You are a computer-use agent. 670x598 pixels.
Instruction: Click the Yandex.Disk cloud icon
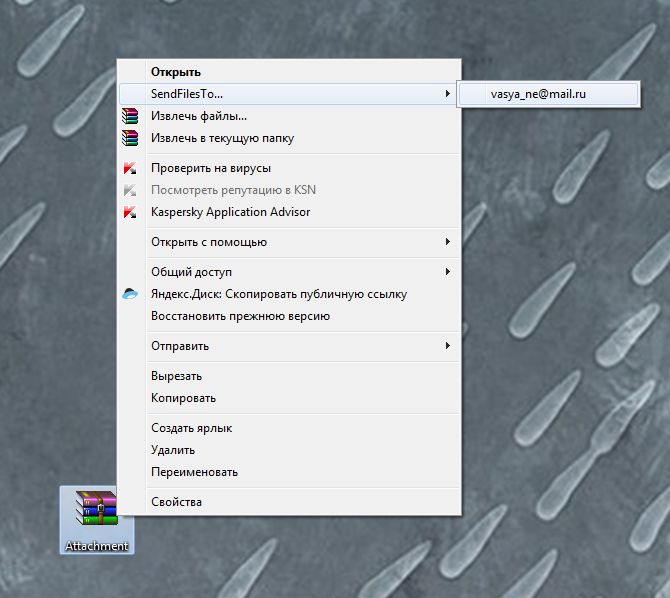130,294
